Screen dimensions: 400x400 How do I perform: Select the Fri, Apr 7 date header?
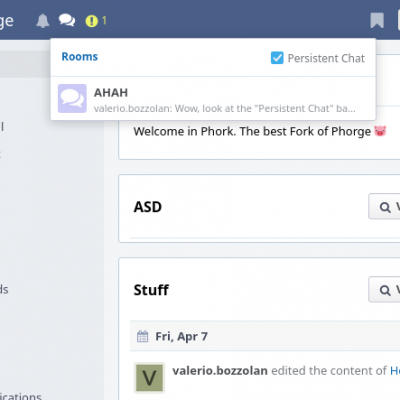pos(182,336)
